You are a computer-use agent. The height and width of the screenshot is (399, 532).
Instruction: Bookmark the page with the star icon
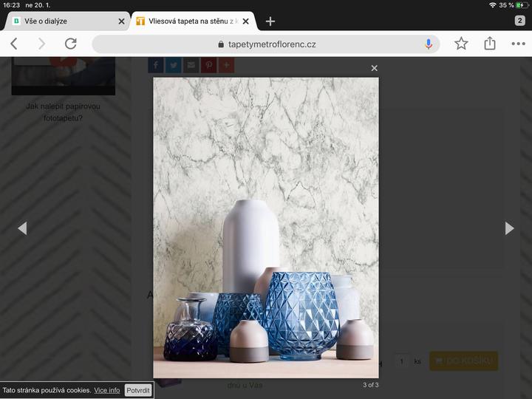(x=461, y=44)
